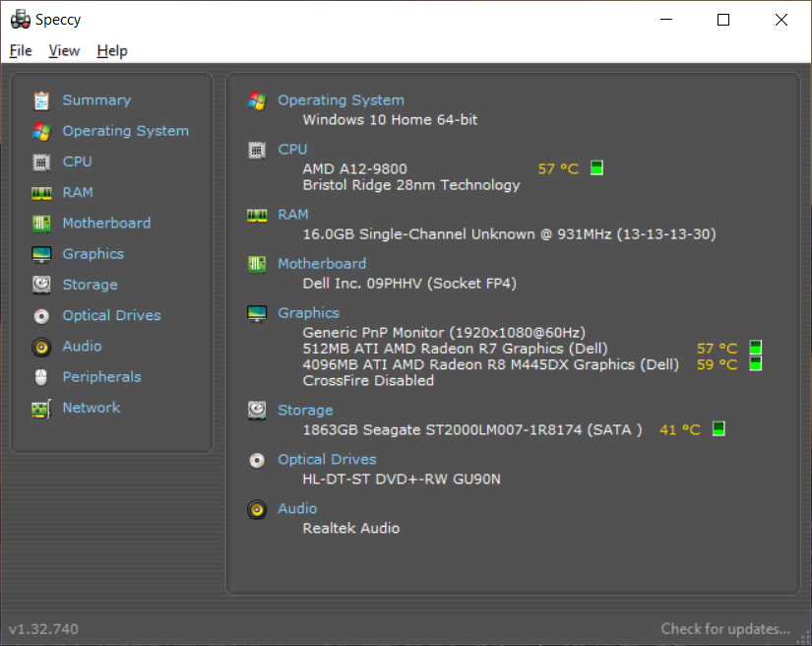Click the Check for updates link
Screen dimensions: 812x646
725,629
